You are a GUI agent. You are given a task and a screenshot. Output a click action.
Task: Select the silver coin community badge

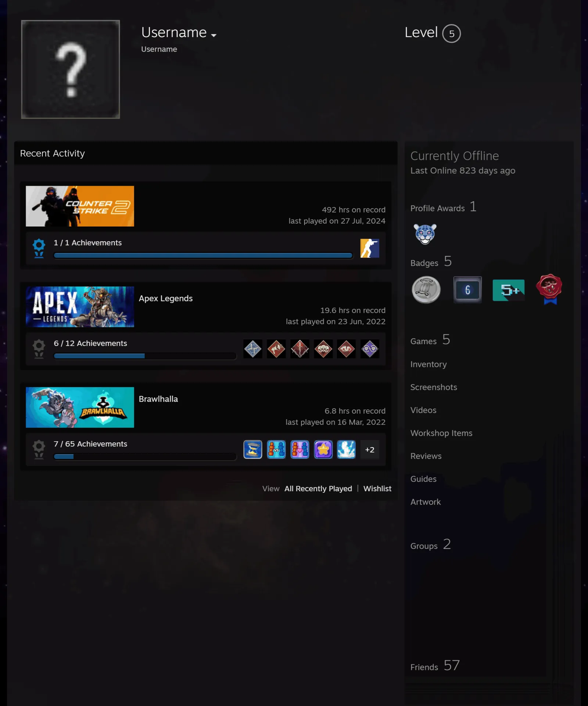[426, 290]
